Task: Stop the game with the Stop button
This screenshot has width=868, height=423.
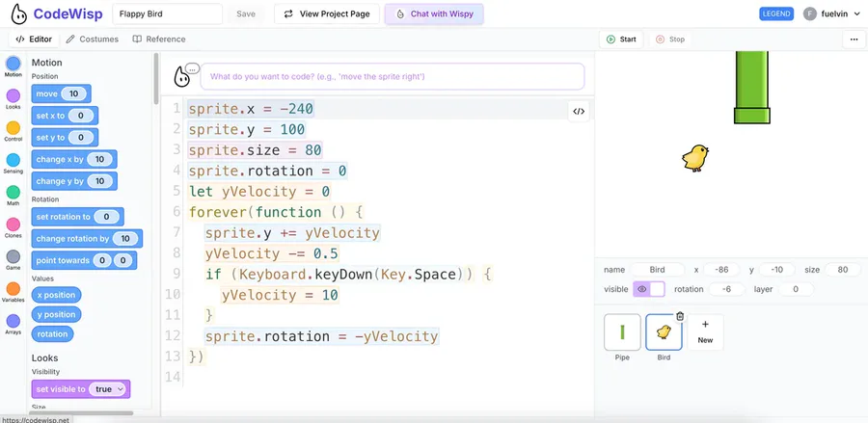Action: (x=670, y=40)
